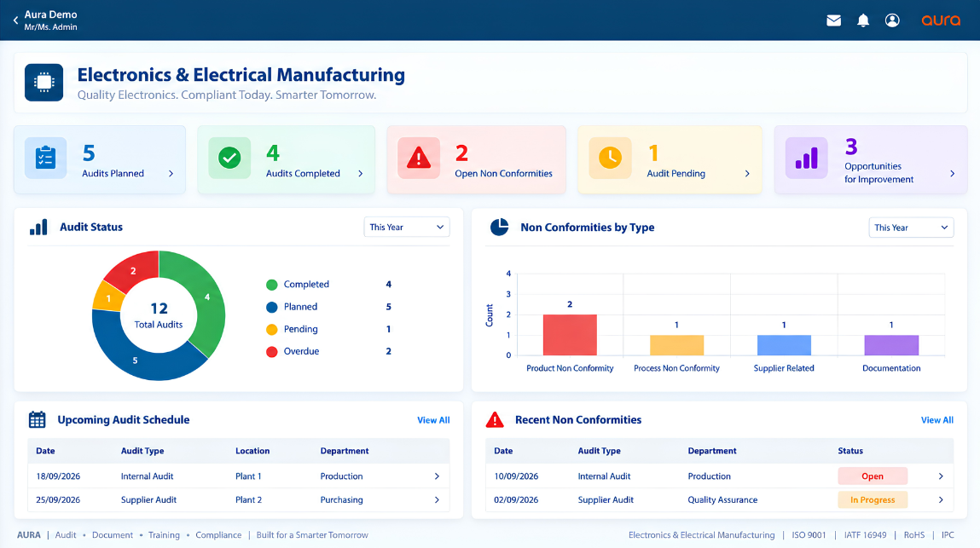980x548 pixels.
Task: Click RoHS in the footer
Action: (x=913, y=535)
